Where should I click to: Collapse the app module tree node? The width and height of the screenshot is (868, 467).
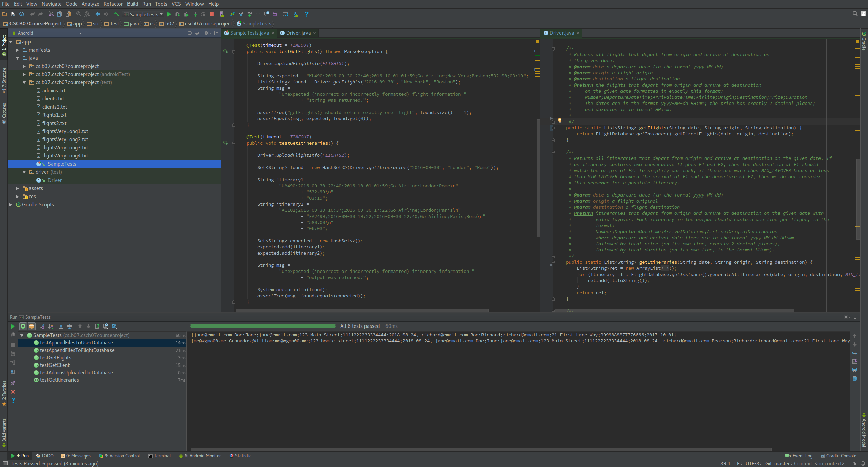[11, 42]
